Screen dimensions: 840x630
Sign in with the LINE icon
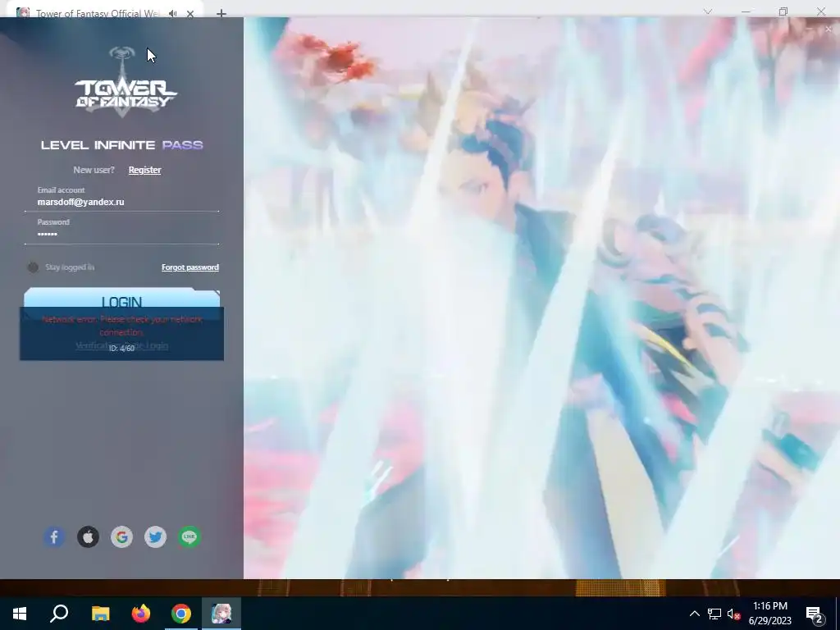pos(189,536)
